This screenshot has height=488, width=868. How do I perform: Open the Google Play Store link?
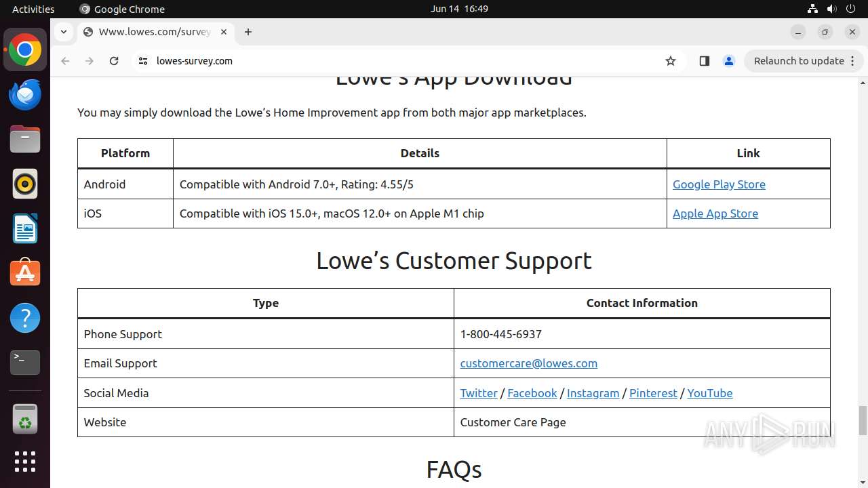719,184
